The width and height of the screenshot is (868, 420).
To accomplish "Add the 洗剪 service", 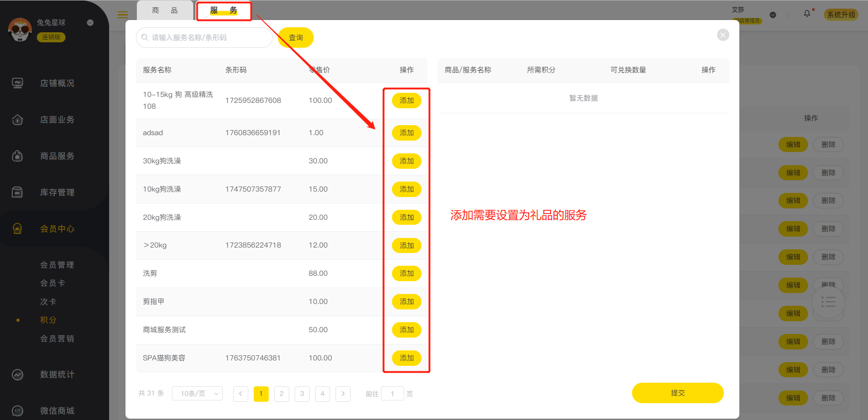I will (x=406, y=273).
